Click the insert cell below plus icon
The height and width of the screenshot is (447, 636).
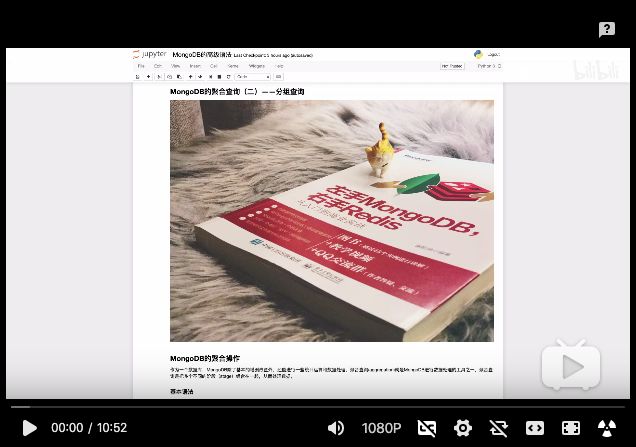[x=148, y=77]
